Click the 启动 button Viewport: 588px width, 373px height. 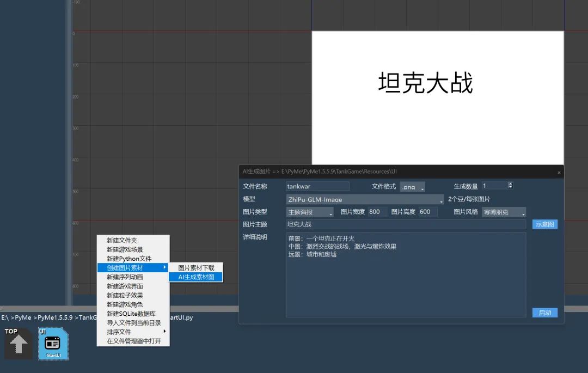pyautogui.click(x=545, y=313)
